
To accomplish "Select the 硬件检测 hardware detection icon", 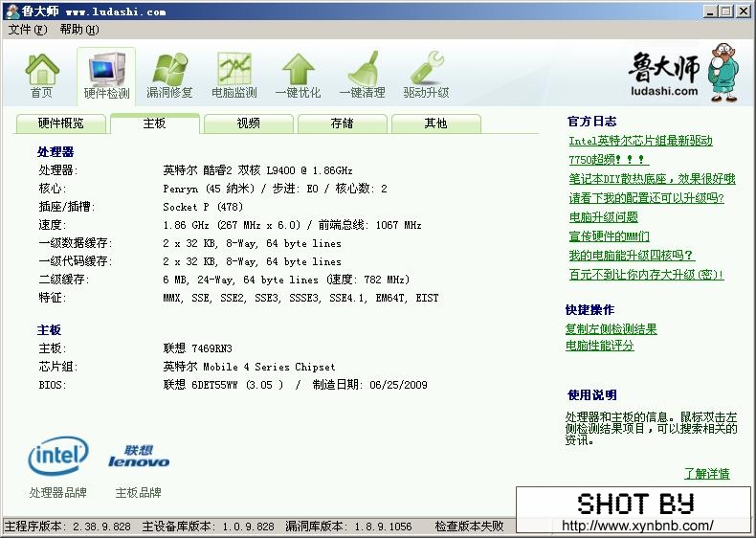I will click(106, 76).
